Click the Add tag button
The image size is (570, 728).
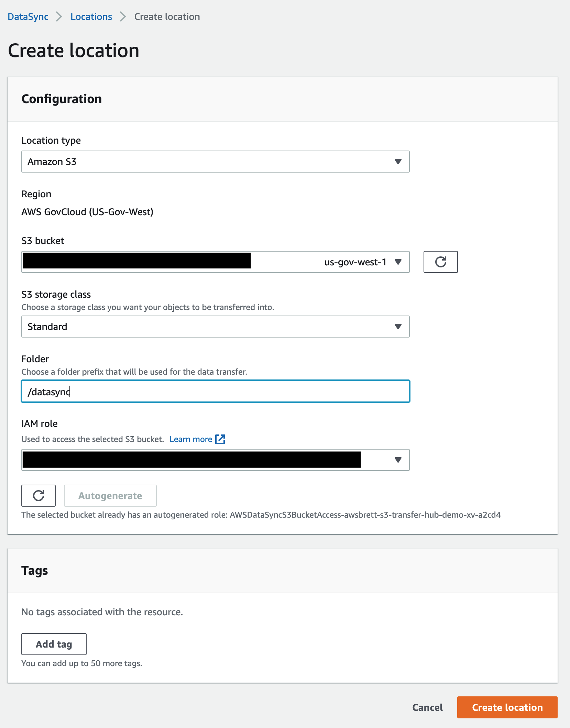[54, 644]
